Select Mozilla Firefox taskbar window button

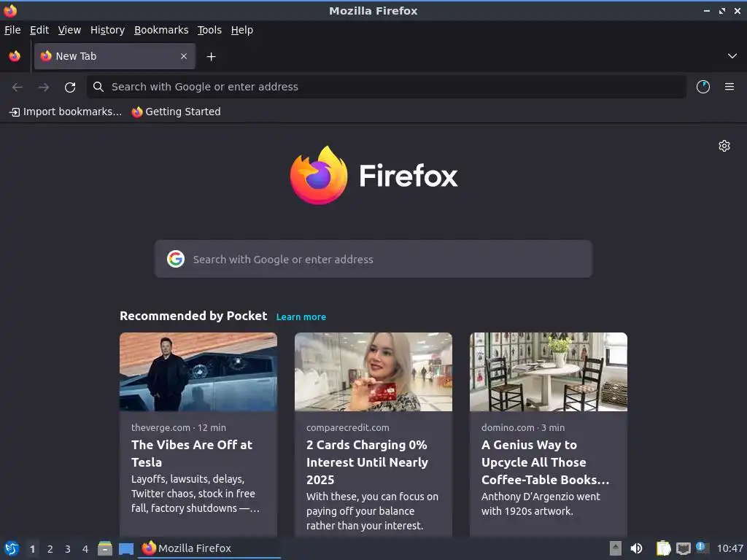click(209, 548)
